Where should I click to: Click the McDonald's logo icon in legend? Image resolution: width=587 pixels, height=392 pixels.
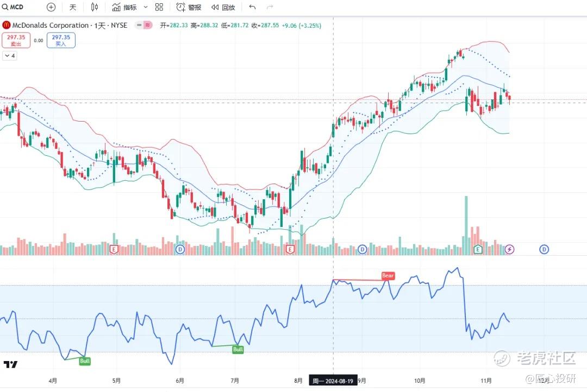click(7, 25)
